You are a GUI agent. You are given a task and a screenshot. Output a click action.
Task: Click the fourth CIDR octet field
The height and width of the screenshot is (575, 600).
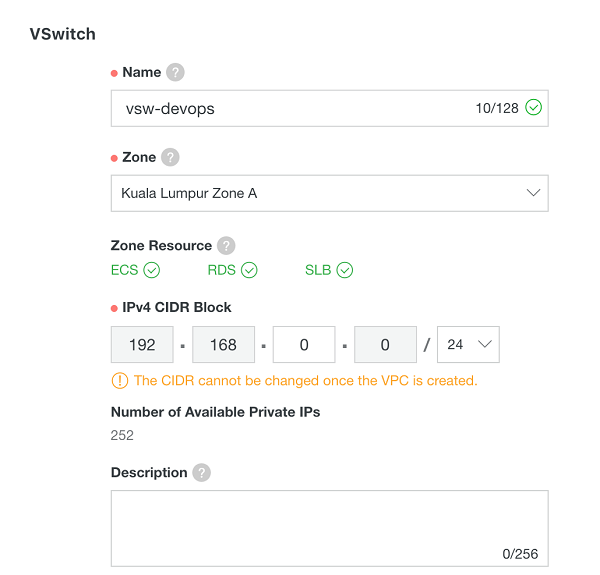coord(385,344)
